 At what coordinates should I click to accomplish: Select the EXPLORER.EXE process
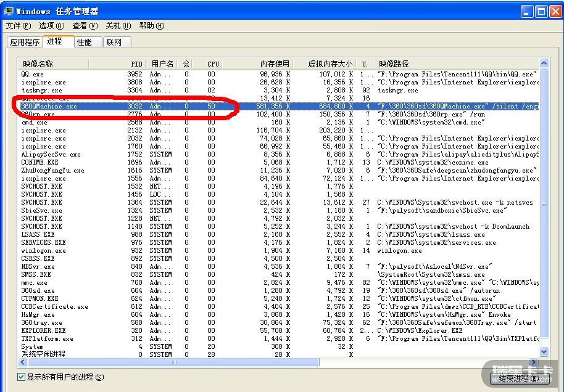pyautogui.click(x=278, y=330)
